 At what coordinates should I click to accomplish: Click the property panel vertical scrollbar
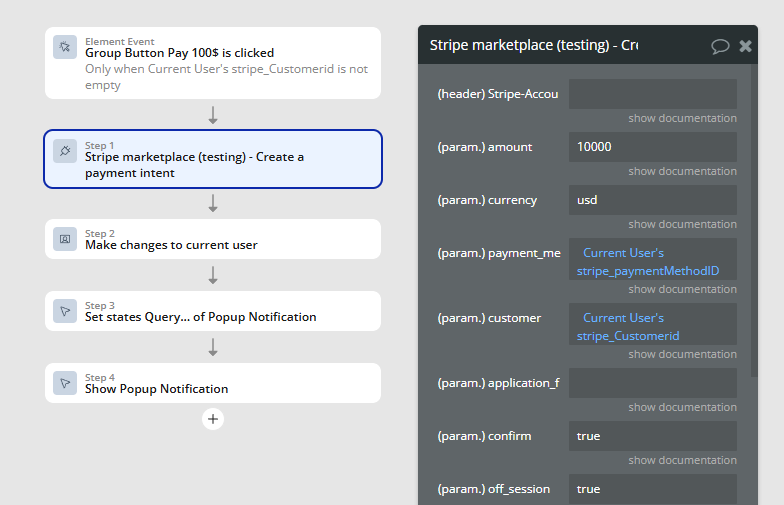pos(754,220)
